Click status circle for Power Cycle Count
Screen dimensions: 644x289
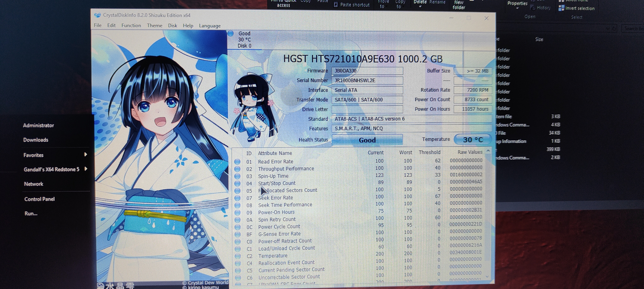[237, 227]
